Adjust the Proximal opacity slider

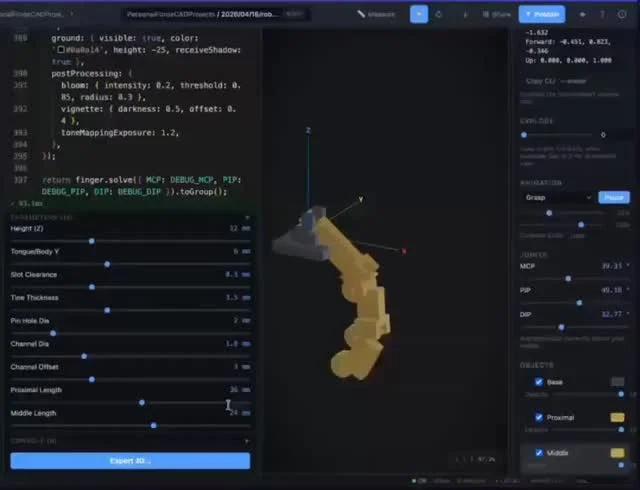click(x=588, y=430)
